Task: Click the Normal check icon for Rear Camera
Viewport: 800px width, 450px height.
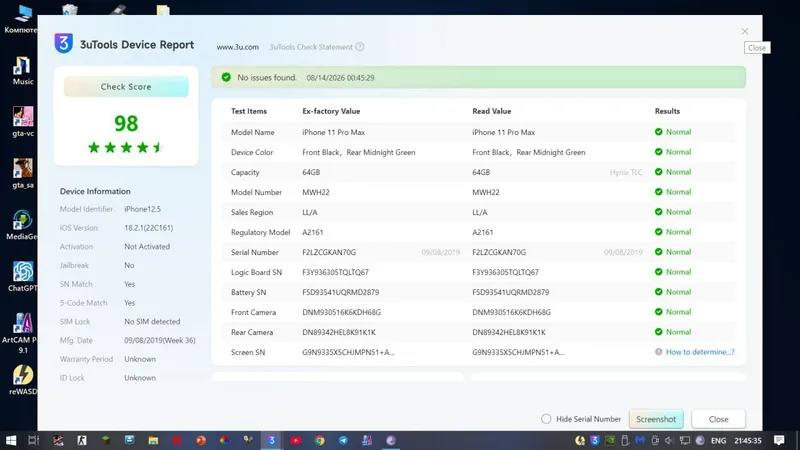Action: tap(659, 332)
